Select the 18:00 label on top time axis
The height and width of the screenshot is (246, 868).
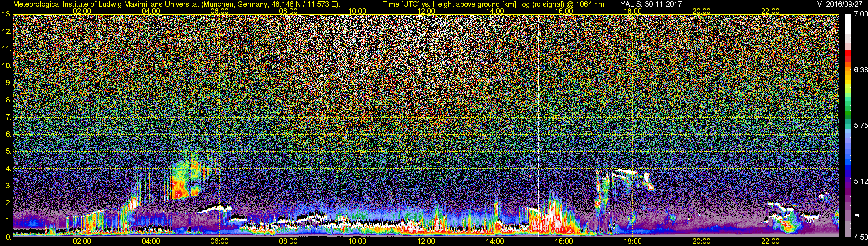632,11
